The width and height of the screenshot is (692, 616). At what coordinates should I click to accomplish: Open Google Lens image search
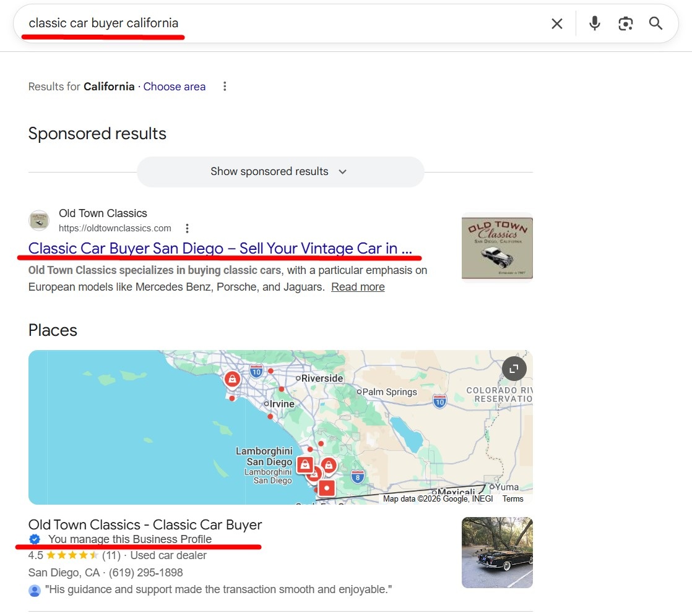pyautogui.click(x=625, y=23)
